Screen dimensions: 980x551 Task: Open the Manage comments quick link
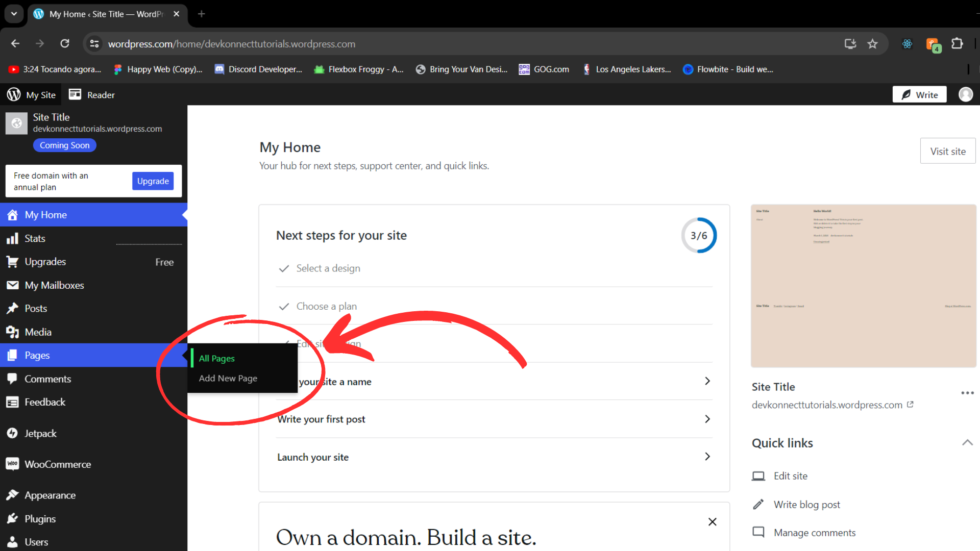[814, 532]
